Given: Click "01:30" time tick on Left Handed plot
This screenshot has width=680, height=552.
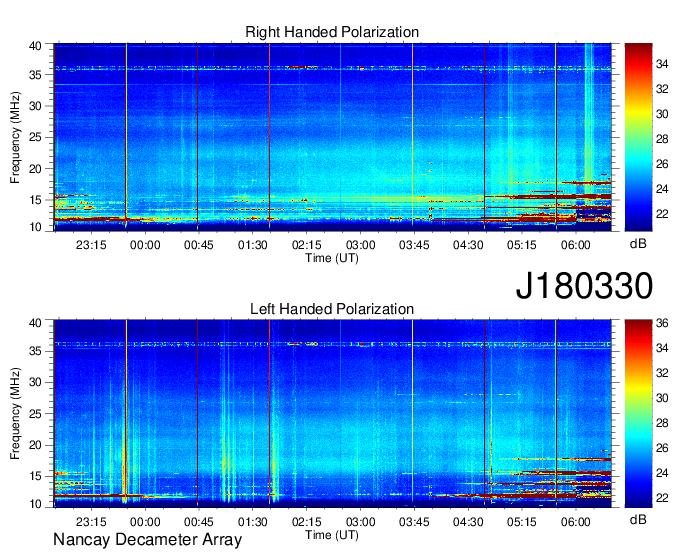Looking at the screenshot, I should coord(253,522).
